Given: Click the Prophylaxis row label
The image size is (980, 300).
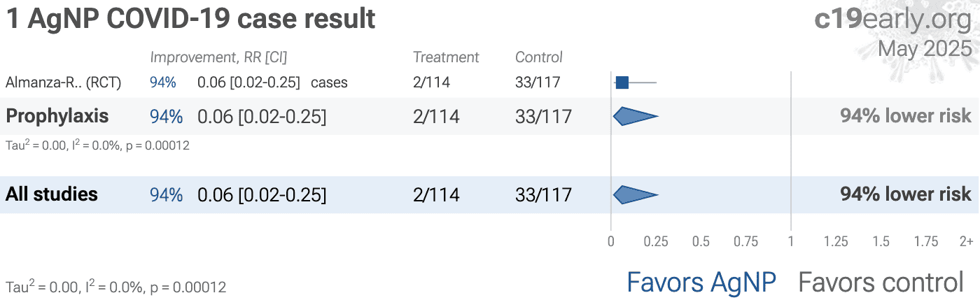Looking at the screenshot, I should pos(57,116).
